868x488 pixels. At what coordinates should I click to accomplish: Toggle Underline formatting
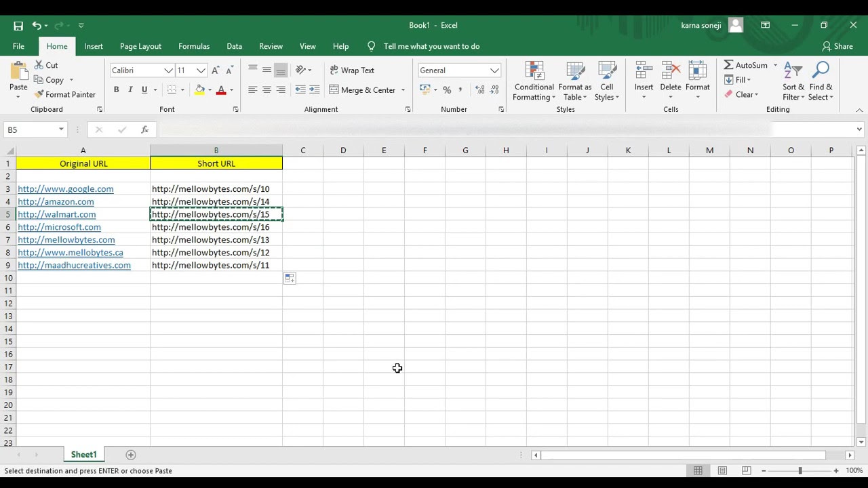pos(144,89)
